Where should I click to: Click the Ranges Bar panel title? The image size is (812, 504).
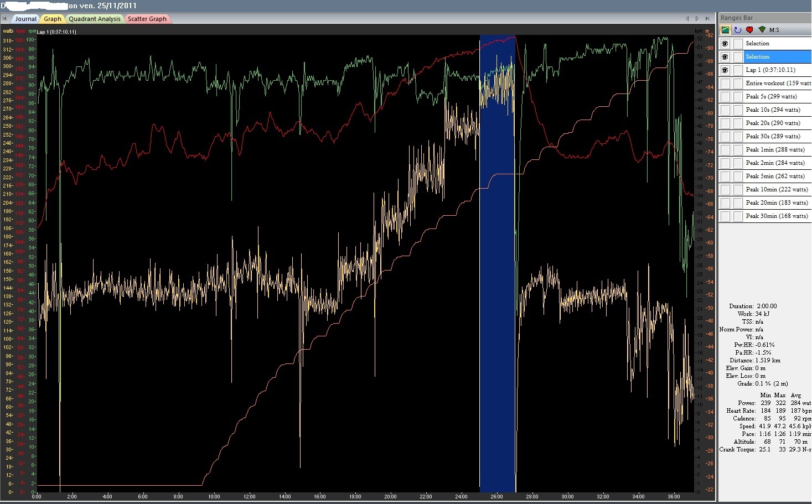pos(737,18)
